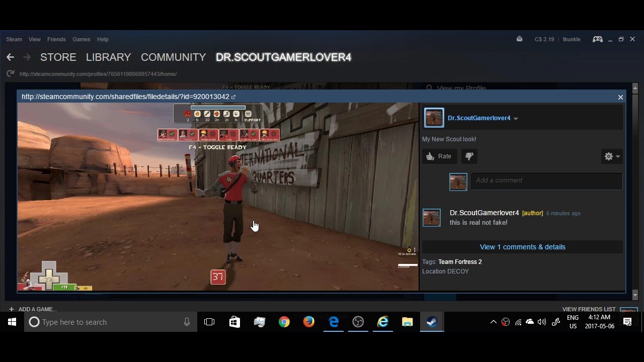Open the Steam inbox envelope icon
644x362 pixels.
(519, 39)
